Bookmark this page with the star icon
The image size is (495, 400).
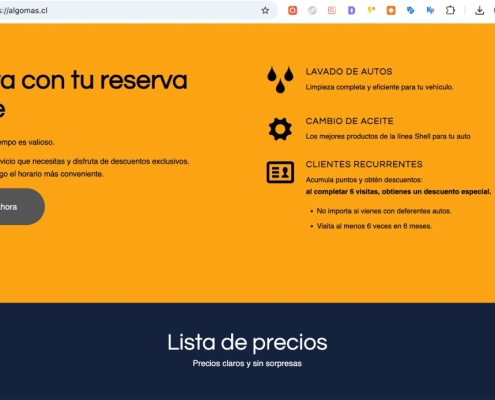tap(265, 11)
